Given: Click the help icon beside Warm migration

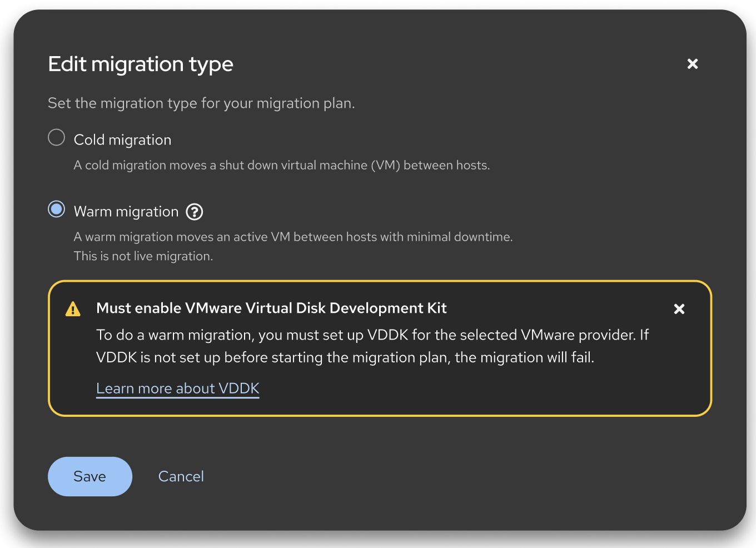Looking at the screenshot, I should [194, 212].
